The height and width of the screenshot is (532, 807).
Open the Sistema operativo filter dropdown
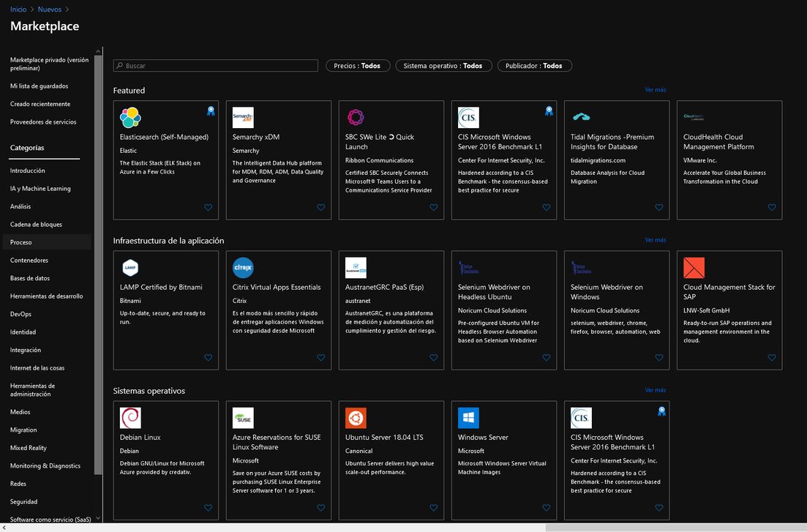(443, 66)
